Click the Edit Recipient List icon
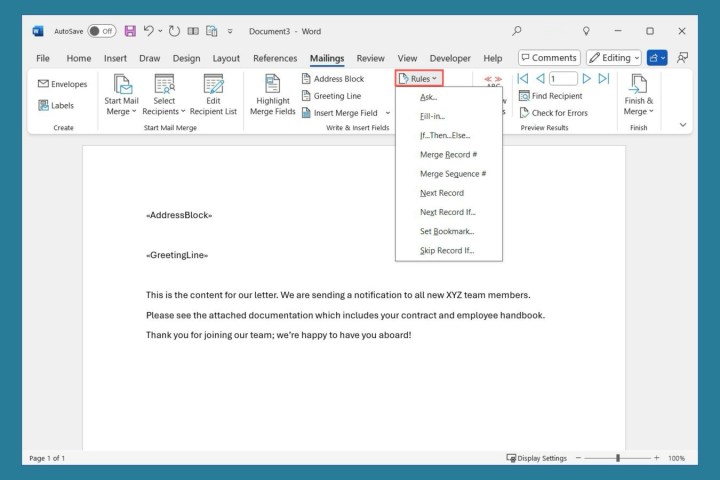Viewport: 720px width, 480px height. click(214, 86)
